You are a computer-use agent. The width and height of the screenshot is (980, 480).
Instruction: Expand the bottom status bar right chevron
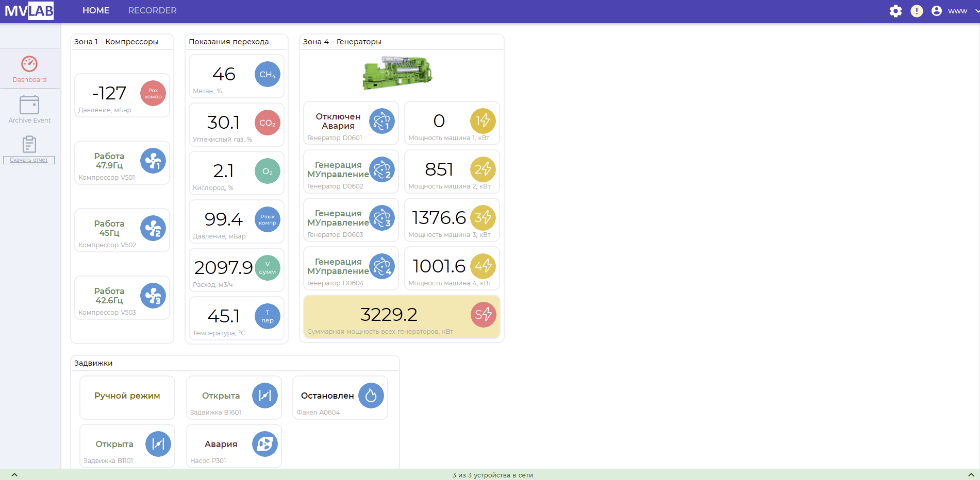pyautogui.click(x=971, y=475)
